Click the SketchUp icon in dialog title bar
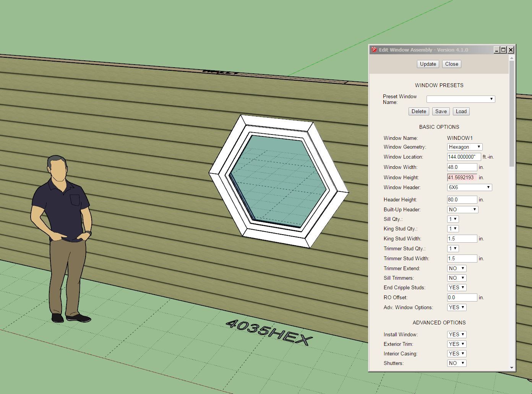 coord(374,50)
